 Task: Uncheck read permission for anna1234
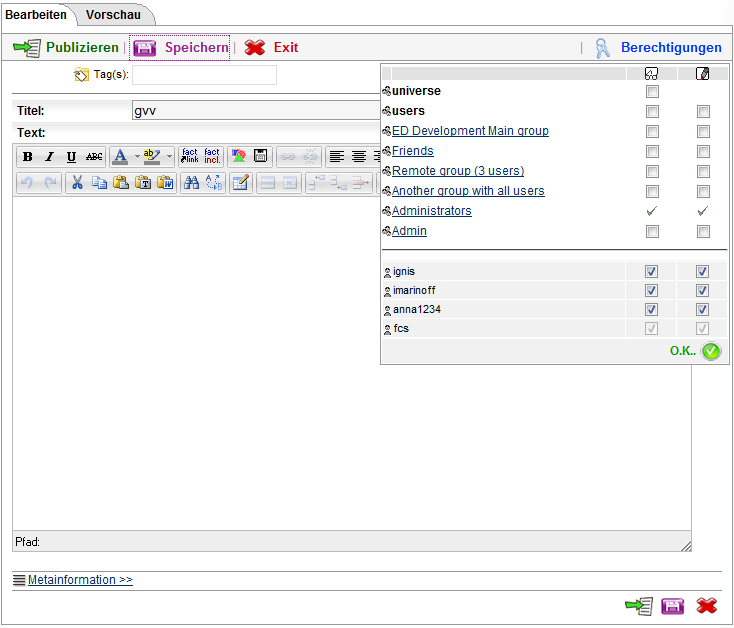pyautogui.click(x=651, y=309)
